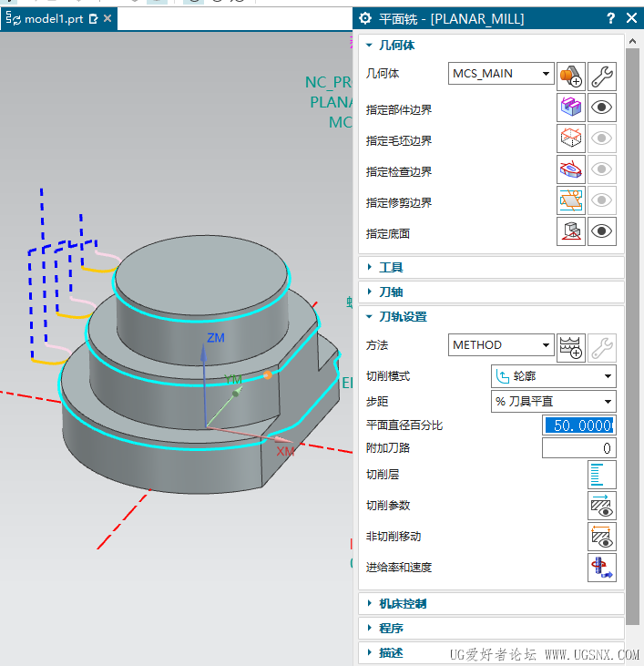The image size is (644, 666).
Task: Click the XM axis label
Action: click(285, 452)
